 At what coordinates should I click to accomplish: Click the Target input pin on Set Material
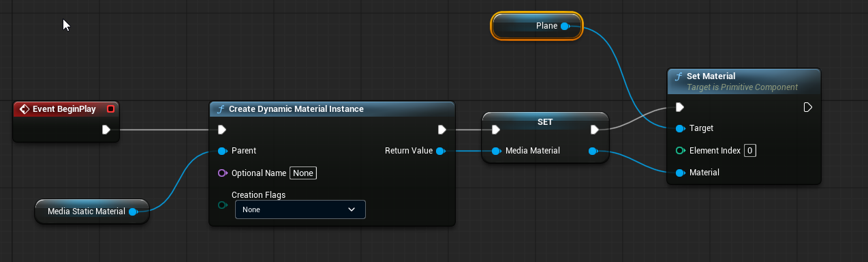(x=680, y=128)
